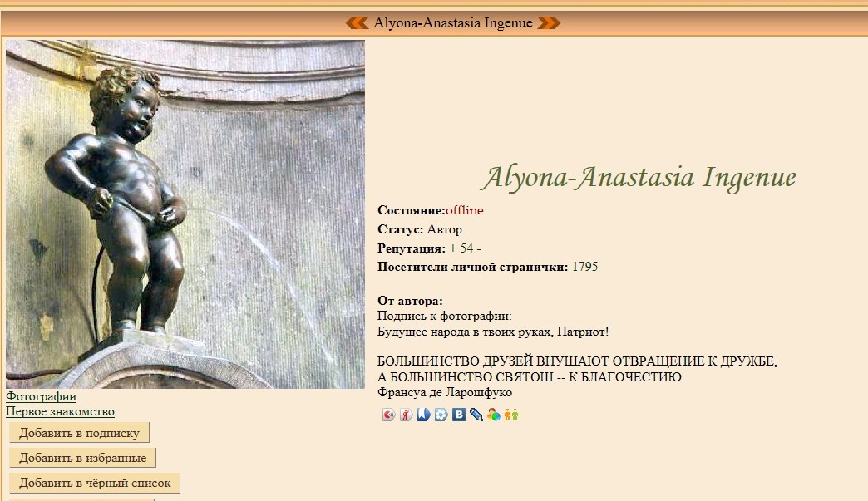Open the Фотографии link
868x501 pixels.
pyautogui.click(x=41, y=396)
